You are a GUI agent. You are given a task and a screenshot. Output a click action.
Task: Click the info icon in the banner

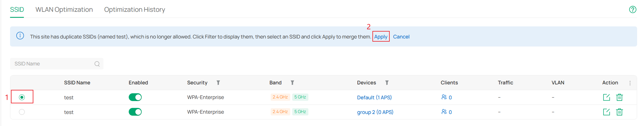tap(20, 36)
